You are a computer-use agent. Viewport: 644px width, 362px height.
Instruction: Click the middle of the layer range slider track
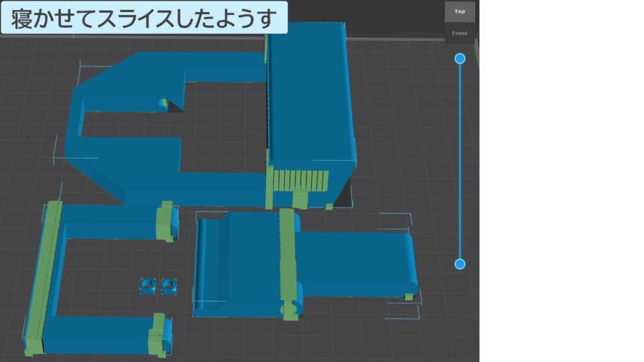tap(460, 160)
